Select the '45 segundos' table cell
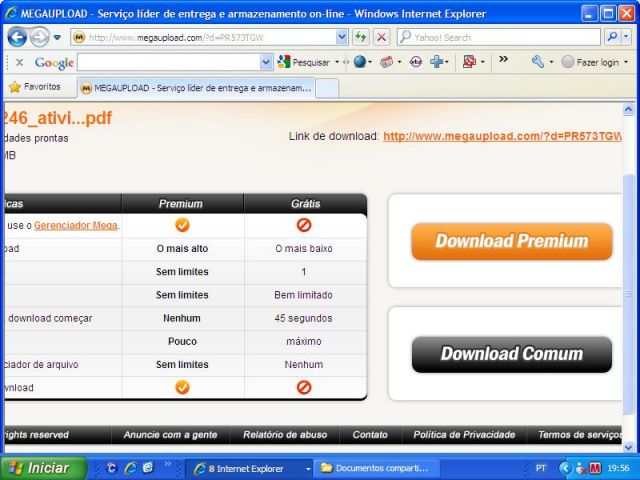This screenshot has height=480, width=640. [303, 318]
